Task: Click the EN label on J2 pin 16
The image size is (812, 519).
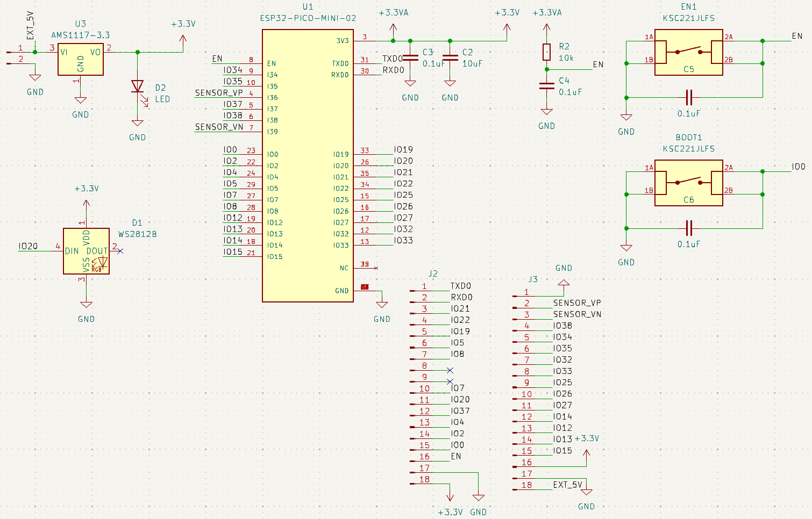Action: coord(456,456)
